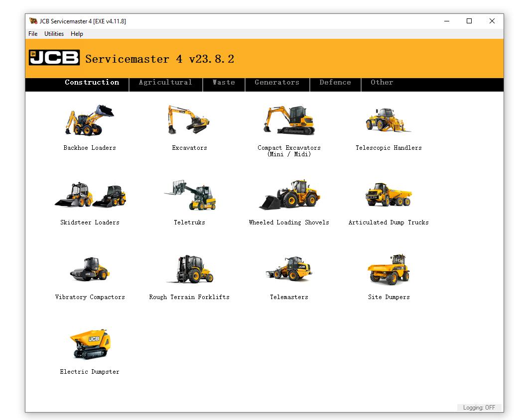Click the app icon in the title bar
Screen dimensions: 522x420
pyautogui.click(x=33, y=21)
